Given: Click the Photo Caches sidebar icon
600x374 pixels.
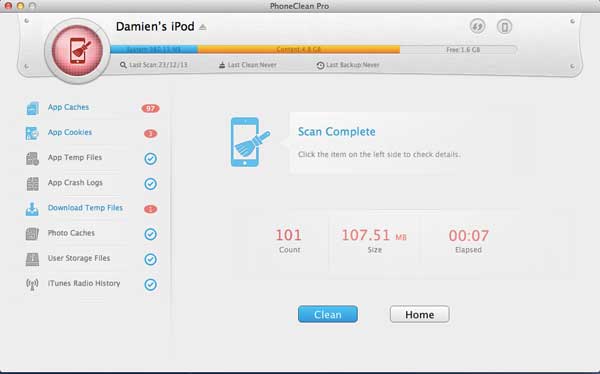Looking at the screenshot, I should tap(33, 234).
